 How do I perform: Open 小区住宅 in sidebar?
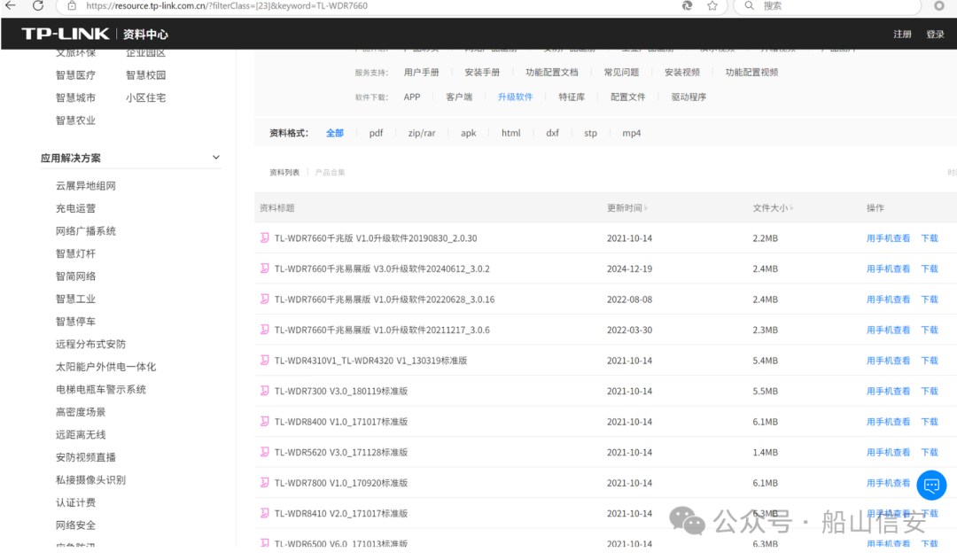(146, 97)
